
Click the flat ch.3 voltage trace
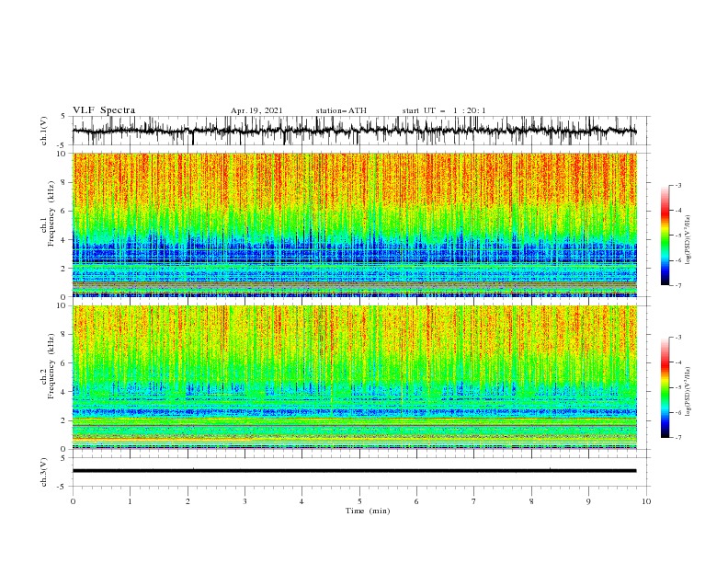(354, 471)
